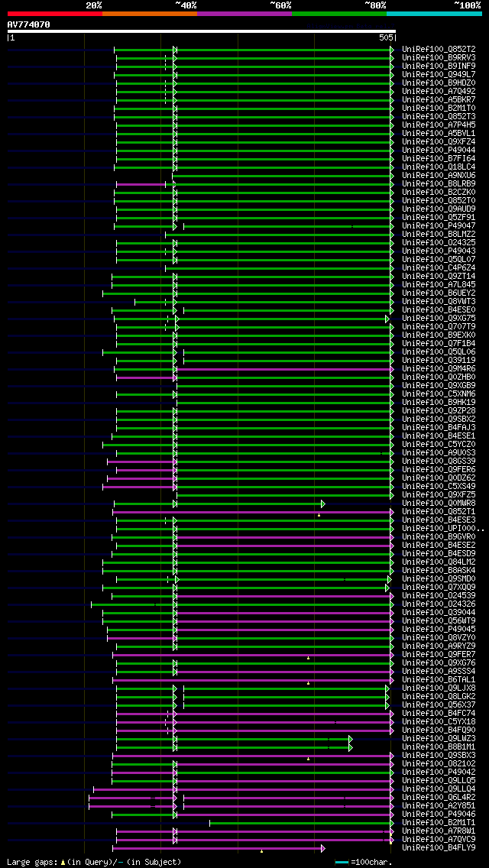Click hit name UniRef100_B4FLY9
This screenshot has height=868, width=489.
click(x=439, y=848)
